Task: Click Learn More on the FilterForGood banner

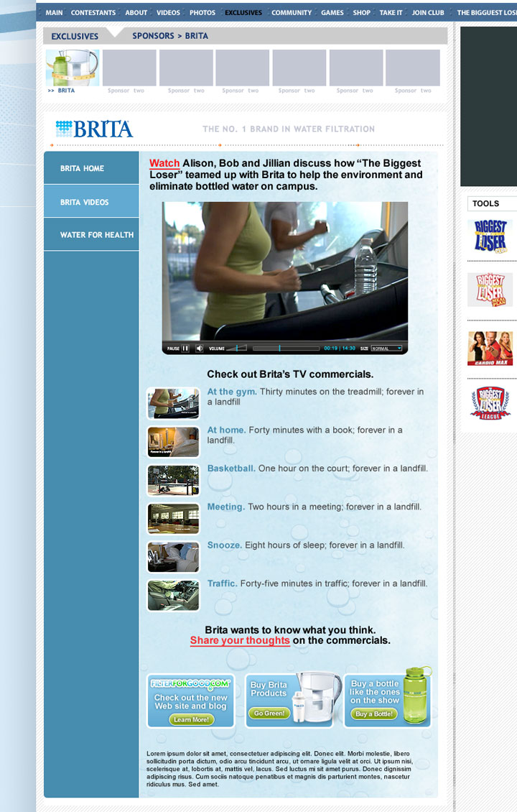Action: [x=191, y=719]
